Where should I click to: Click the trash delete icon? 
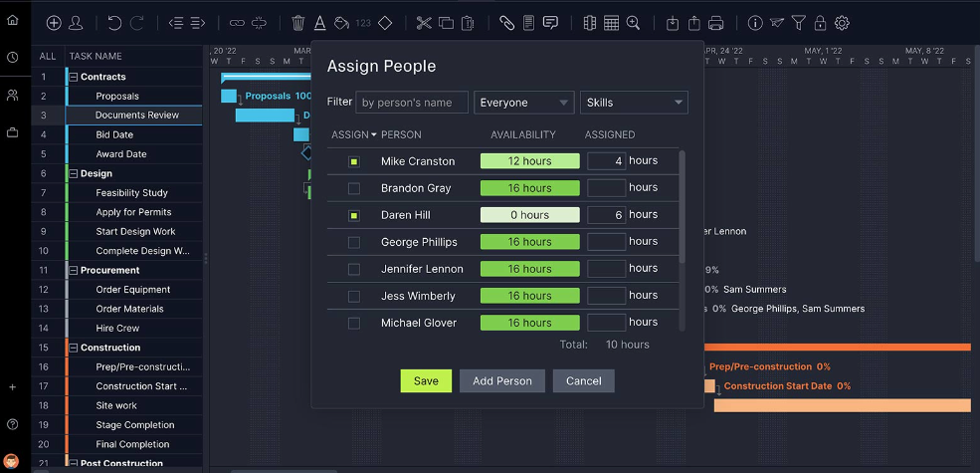[x=298, y=23]
